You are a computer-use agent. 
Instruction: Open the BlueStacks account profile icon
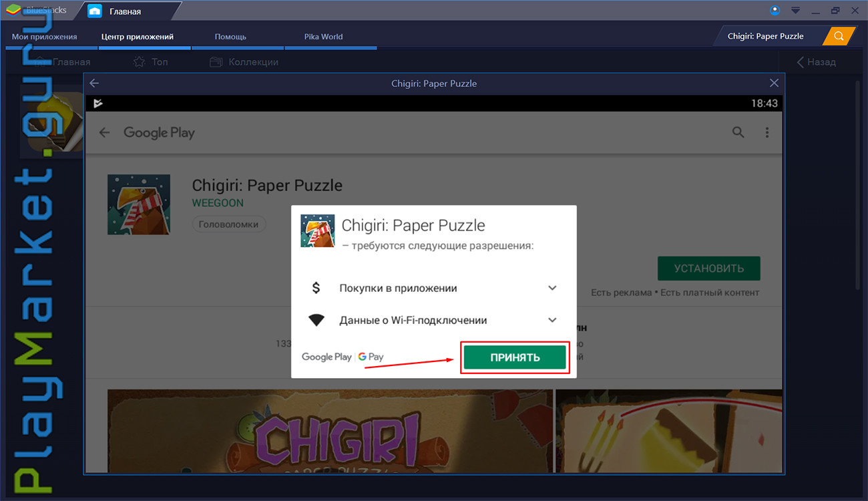tap(775, 10)
